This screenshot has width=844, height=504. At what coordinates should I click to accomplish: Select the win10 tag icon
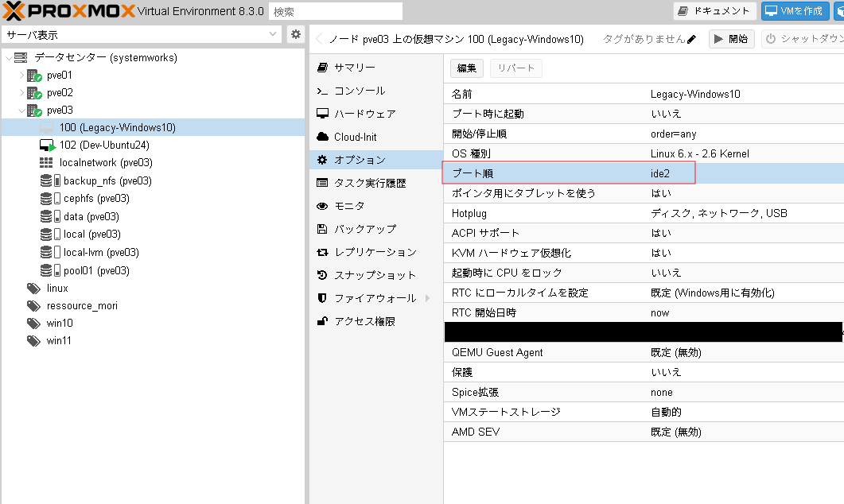[34, 324]
